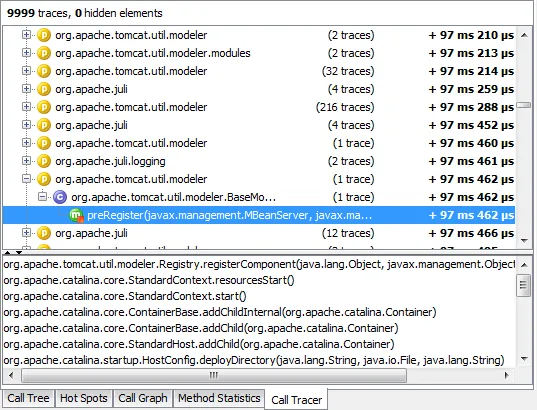
Task: Expand the org.apache.juli row at 97 ms 452 µs
Action: pyautogui.click(x=26, y=125)
